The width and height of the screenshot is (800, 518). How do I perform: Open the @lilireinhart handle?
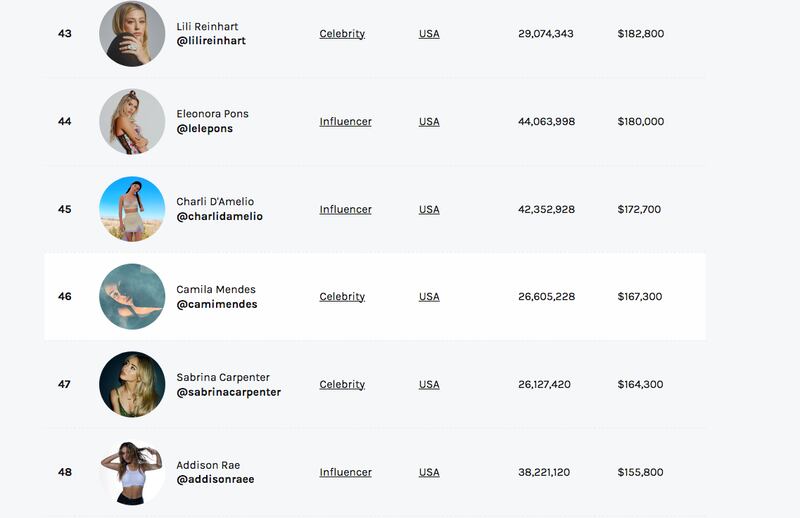[x=211, y=41]
